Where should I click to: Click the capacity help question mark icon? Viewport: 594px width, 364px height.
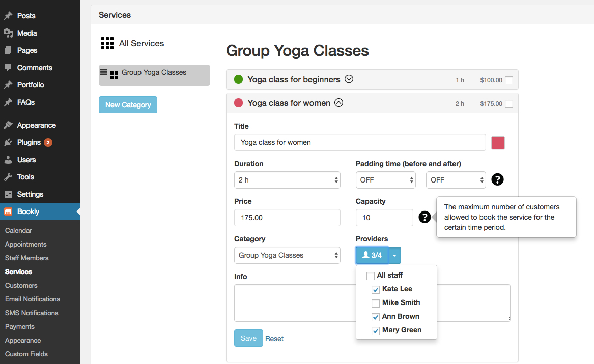[x=425, y=218]
